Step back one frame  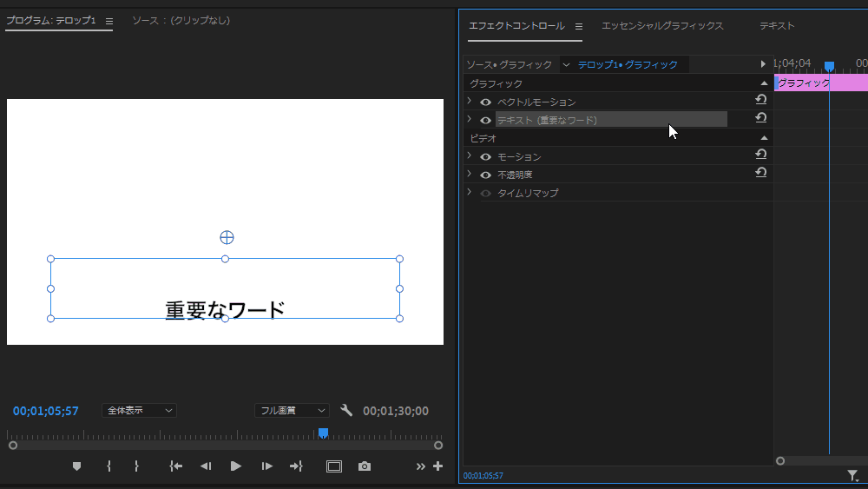[206, 466]
